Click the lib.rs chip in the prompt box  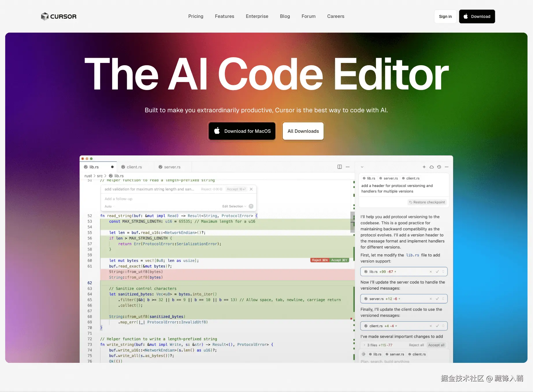click(369, 178)
